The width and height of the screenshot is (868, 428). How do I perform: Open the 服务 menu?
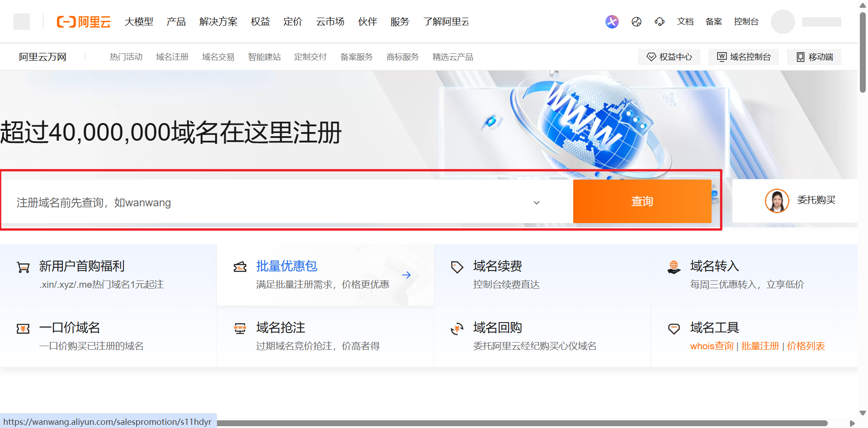400,22
